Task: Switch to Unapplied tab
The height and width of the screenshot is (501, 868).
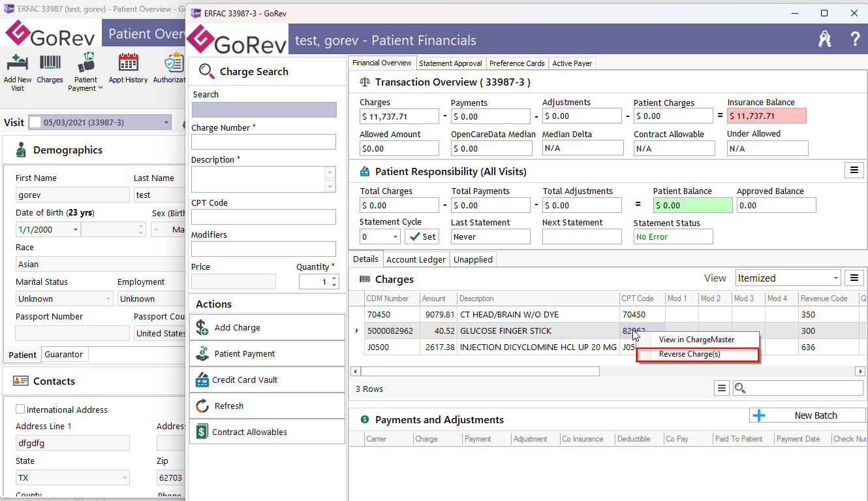Action: 473,259
